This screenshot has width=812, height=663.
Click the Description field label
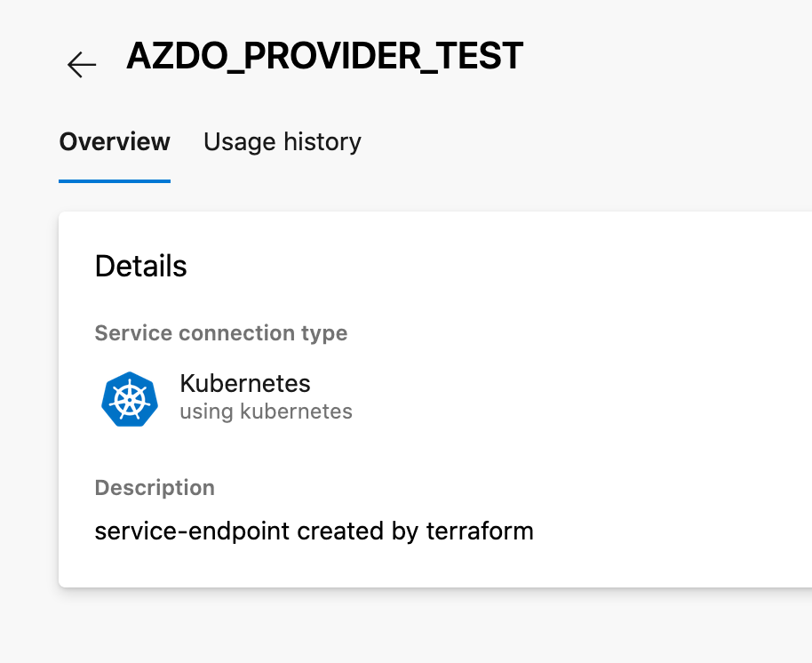tap(155, 487)
